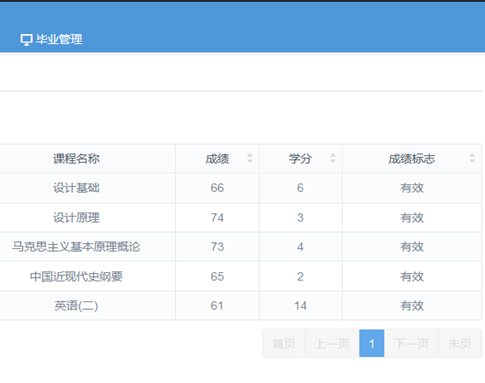485x383 pixels.
Task: Select the 设计基础 course cell
Action: (76, 188)
